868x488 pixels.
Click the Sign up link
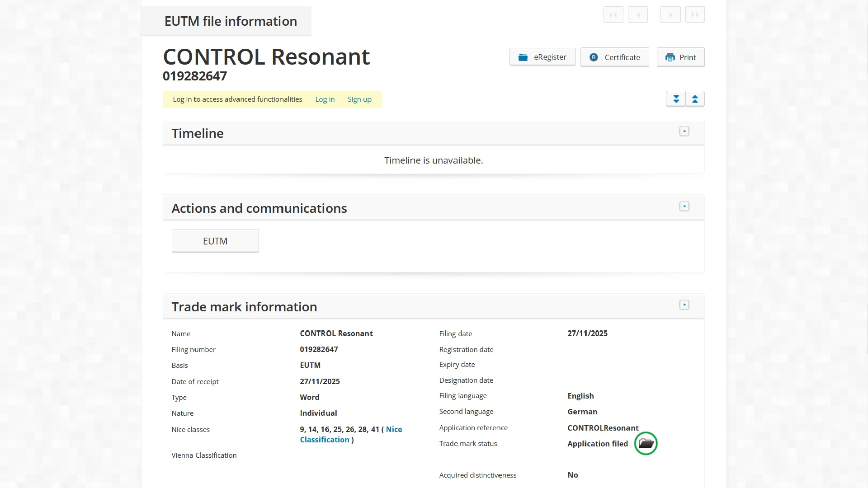(x=359, y=99)
